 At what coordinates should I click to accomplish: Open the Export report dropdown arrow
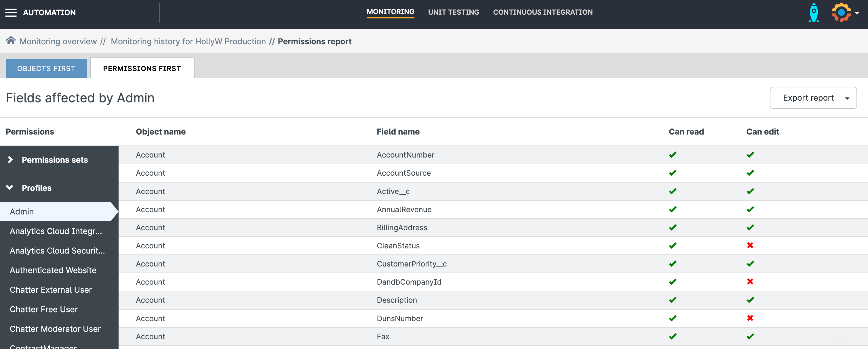[847, 98]
